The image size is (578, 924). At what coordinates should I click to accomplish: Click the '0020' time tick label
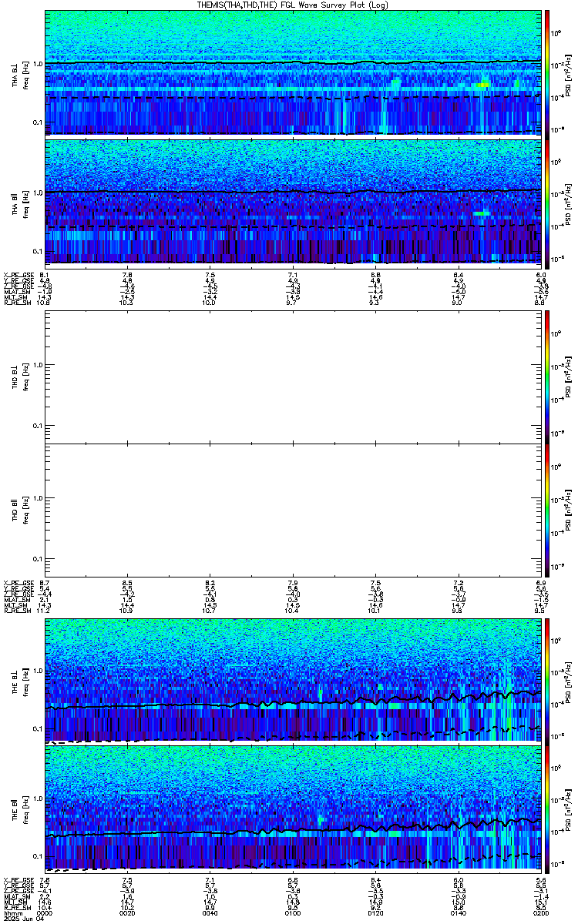pos(127,912)
